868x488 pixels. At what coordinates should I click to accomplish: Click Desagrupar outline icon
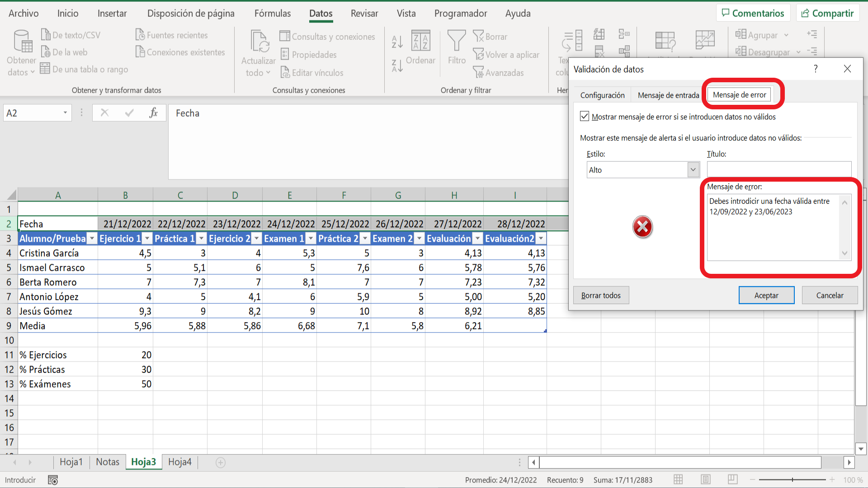[x=741, y=51]
